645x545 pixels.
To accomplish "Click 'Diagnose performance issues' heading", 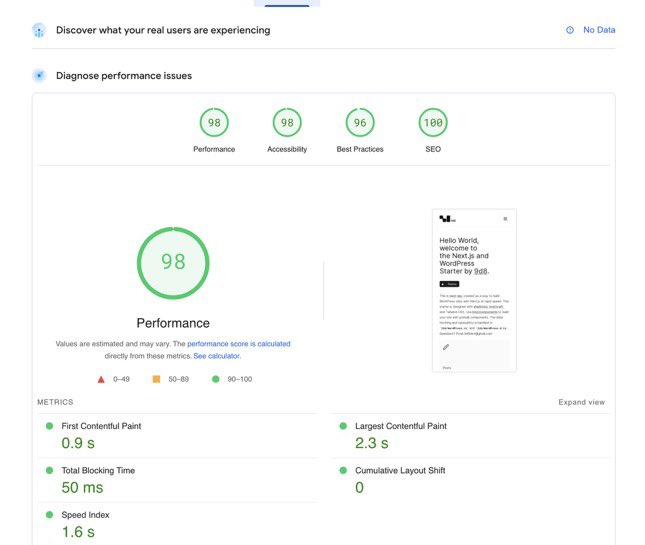I will tap(124, 76).
